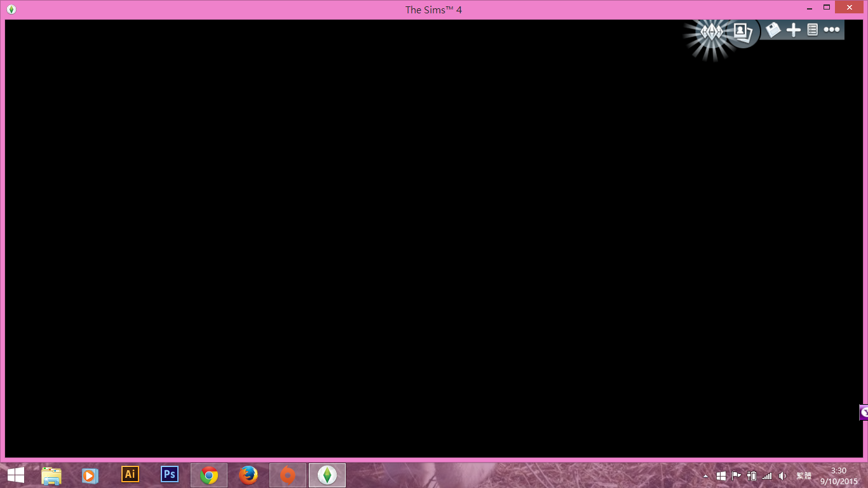Minimize The Sims 4 window
Screen dimensions: 868x488
[x=810, y=9]
